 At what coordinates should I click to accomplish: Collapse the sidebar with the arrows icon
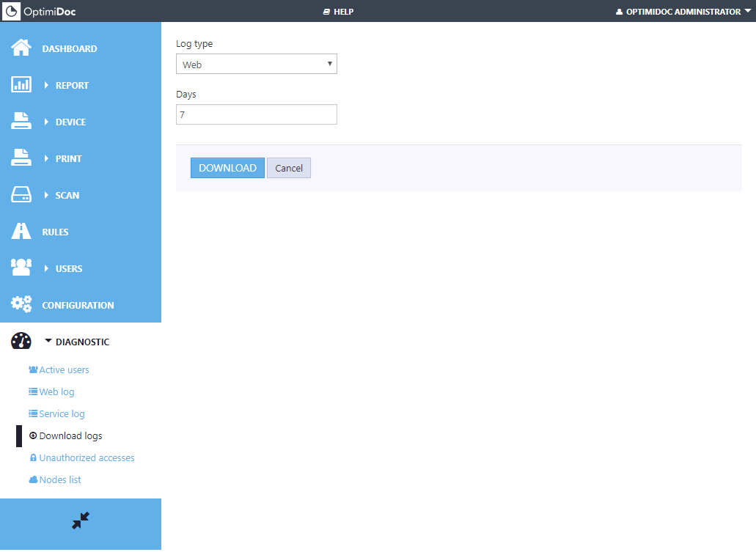click(x=81, y=521)
